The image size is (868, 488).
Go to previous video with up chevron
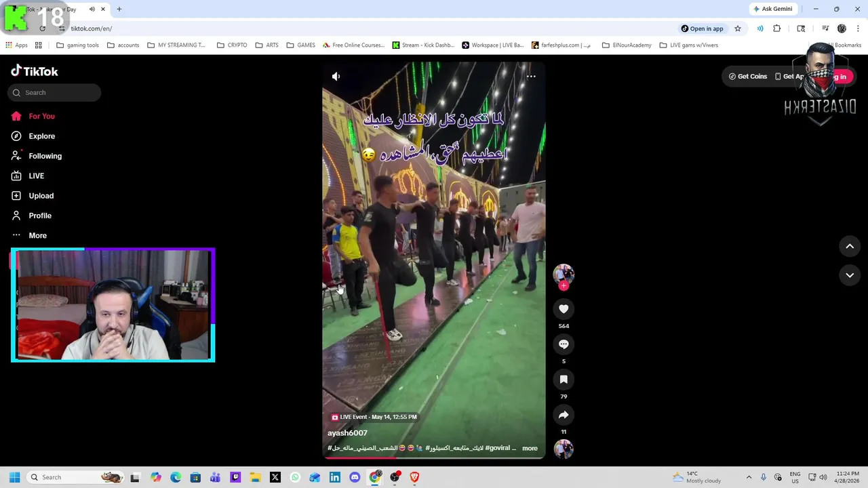point(850,247)
